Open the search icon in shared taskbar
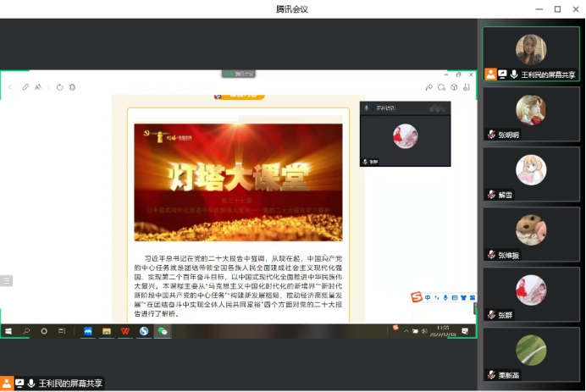This screenshot has height=392, width=586. click(26, 331)
